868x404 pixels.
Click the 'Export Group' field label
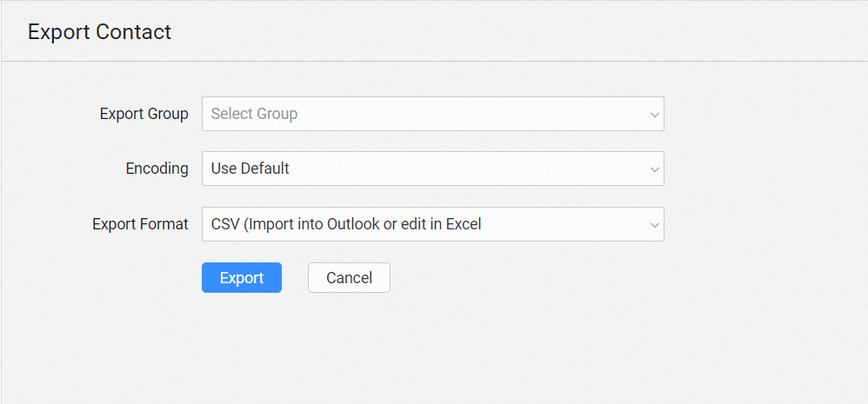[x=144, y=114]
